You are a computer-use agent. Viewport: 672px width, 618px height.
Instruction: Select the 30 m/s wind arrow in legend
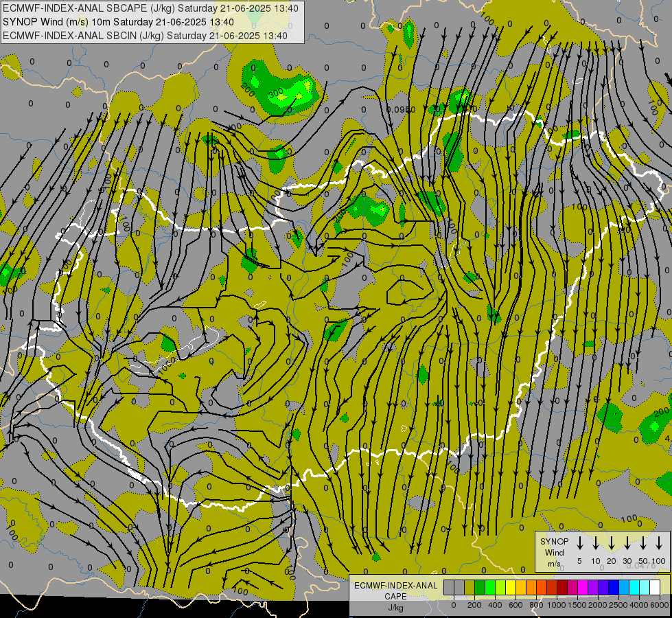pos(627,543)
